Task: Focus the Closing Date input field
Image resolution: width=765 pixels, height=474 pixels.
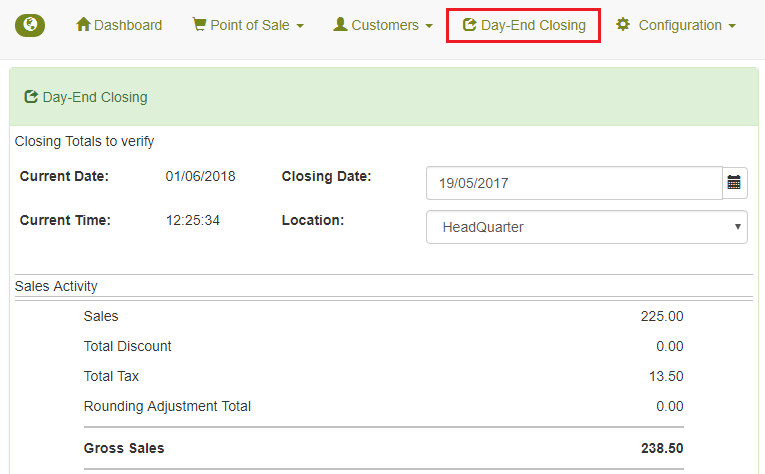Action: click(x=574, y=183)
